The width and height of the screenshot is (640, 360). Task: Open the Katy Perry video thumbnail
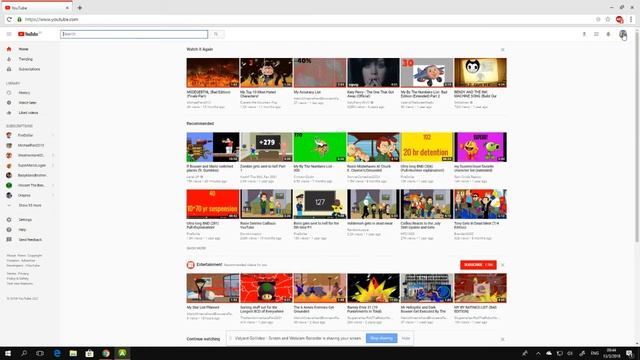[x=373, y=73]
